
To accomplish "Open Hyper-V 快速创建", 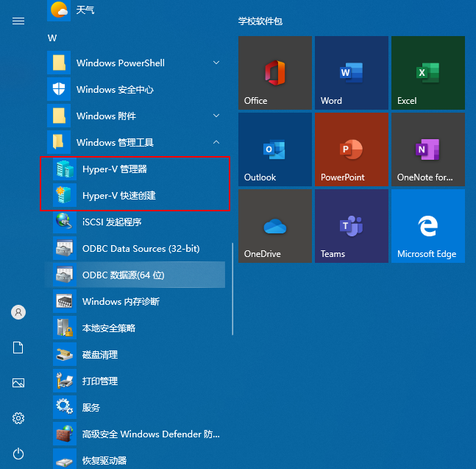I will point(118,196).
